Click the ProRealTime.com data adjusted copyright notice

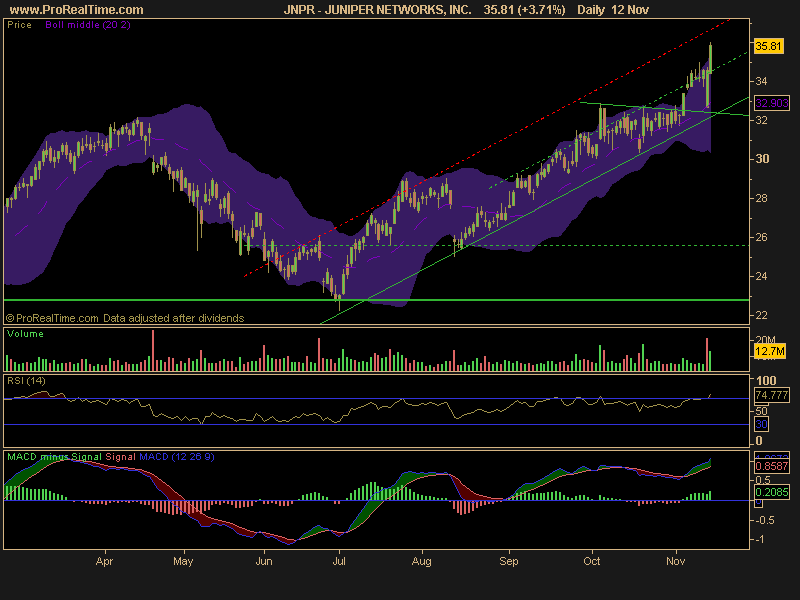pyautogui.click(x=125, y=318)
